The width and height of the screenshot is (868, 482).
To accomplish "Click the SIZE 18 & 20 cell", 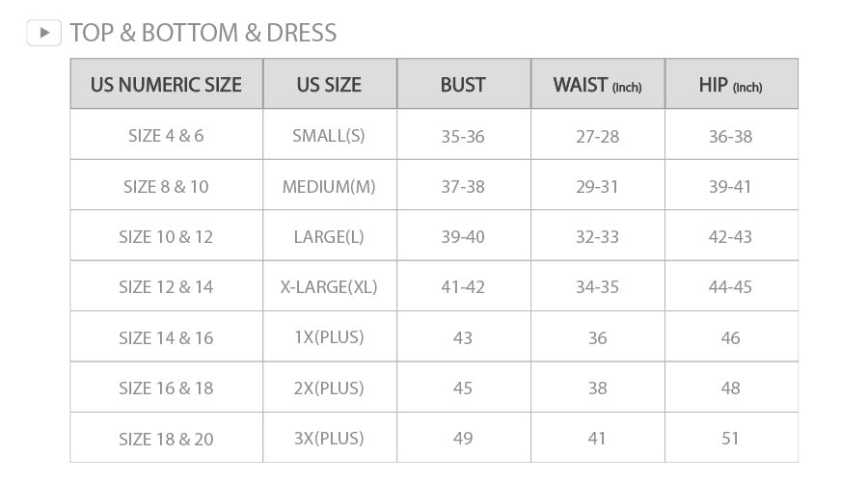I will coord(166,439).
